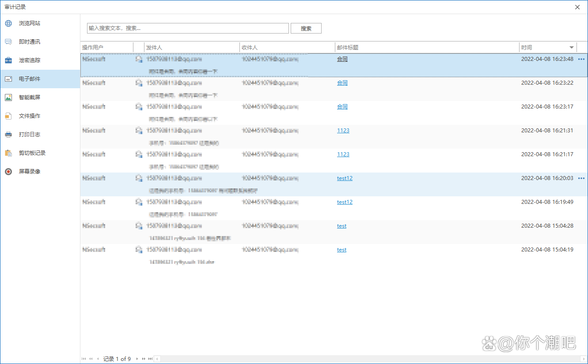Screen dimensions: 588x364
Task: Click the 搜索 button
Action: click(x=306, y=28)
